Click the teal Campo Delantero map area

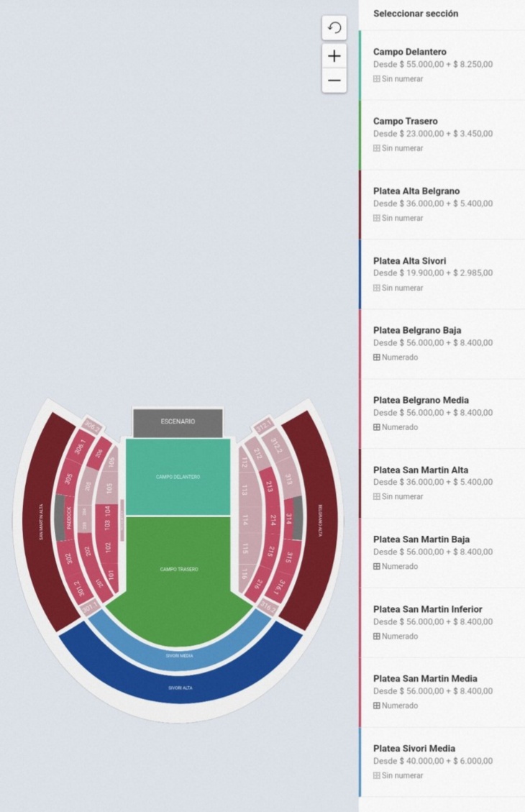[x=178, y=477]
